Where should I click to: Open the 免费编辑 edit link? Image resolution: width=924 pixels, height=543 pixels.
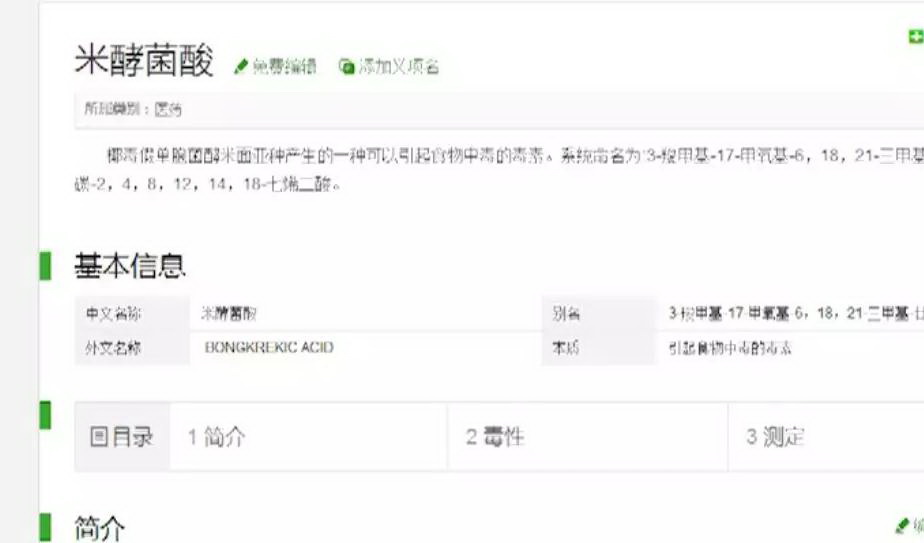(284, 67)
